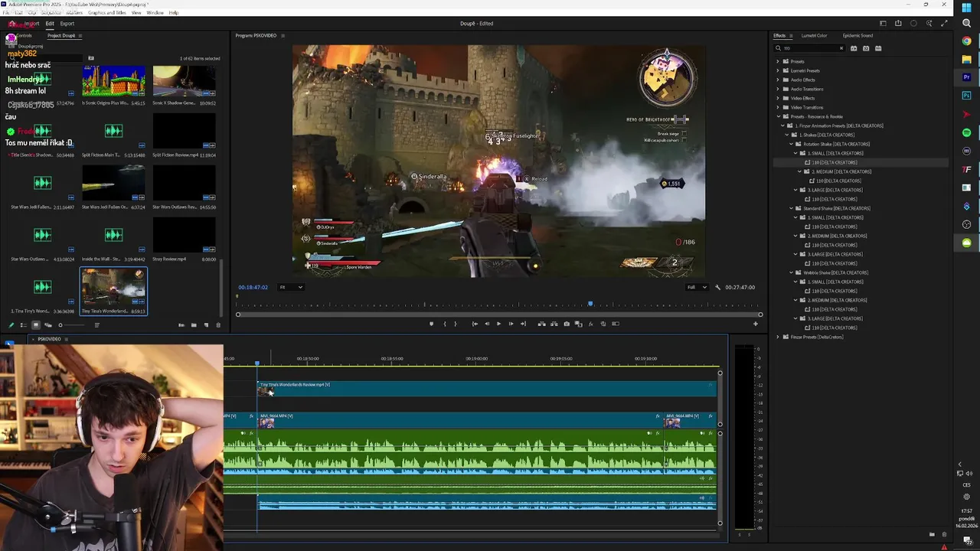Collapse the Rotation Shake folder
980x551 pixels.
click(792, 144)
